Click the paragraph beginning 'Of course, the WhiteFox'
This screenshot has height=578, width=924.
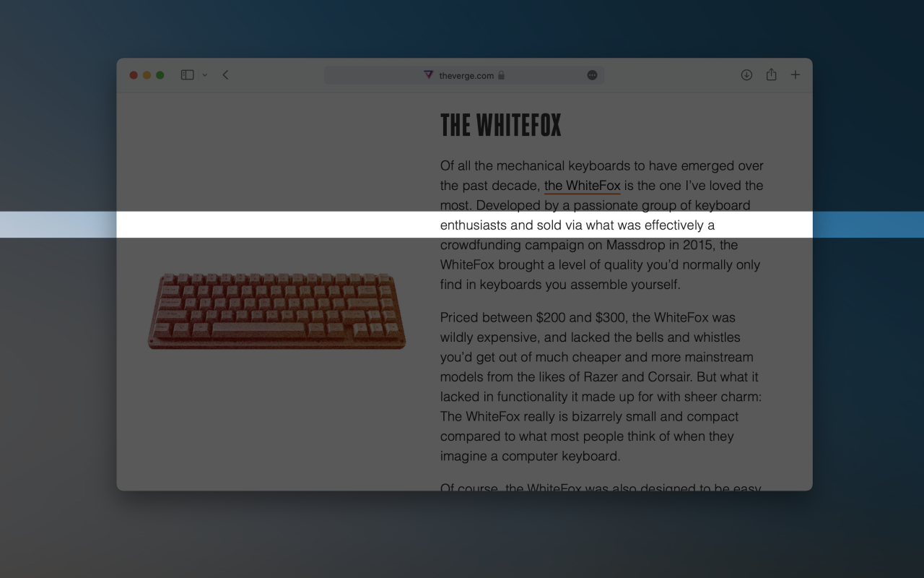pyautogui.click(x=601, y=487)
